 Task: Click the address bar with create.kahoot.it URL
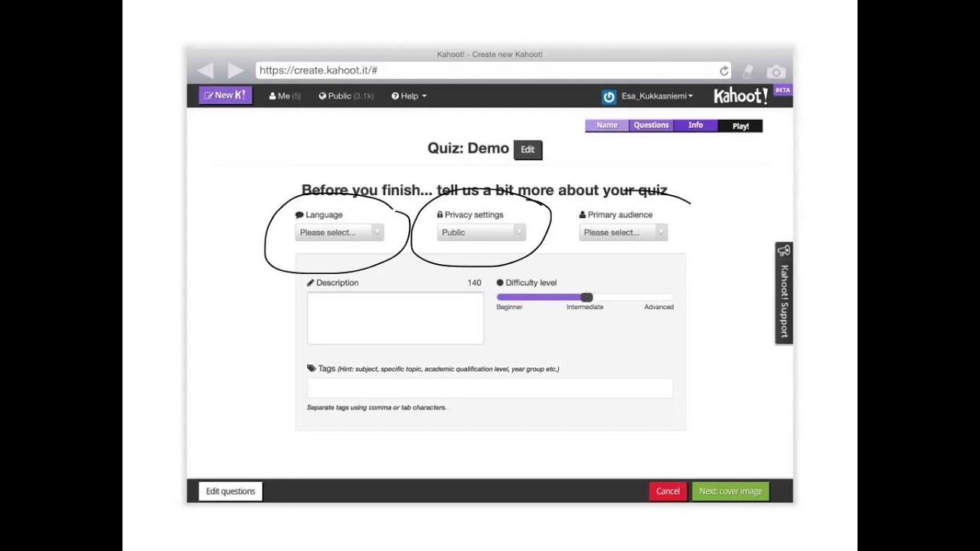point(493,70)
